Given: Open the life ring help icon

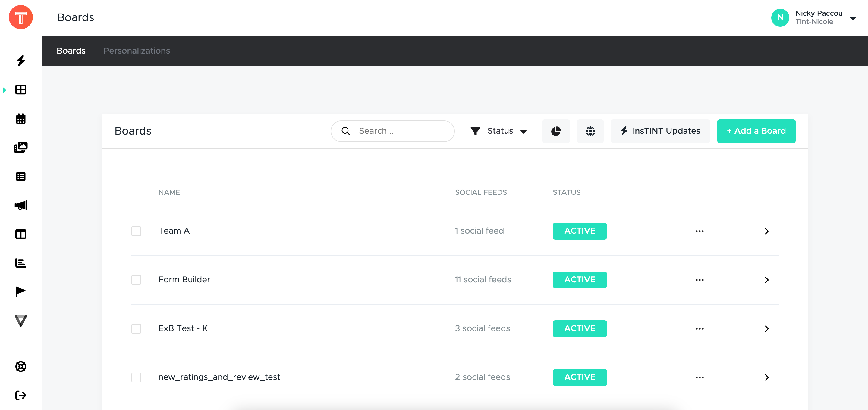Looking at the screenshot, I should [21, 366].
